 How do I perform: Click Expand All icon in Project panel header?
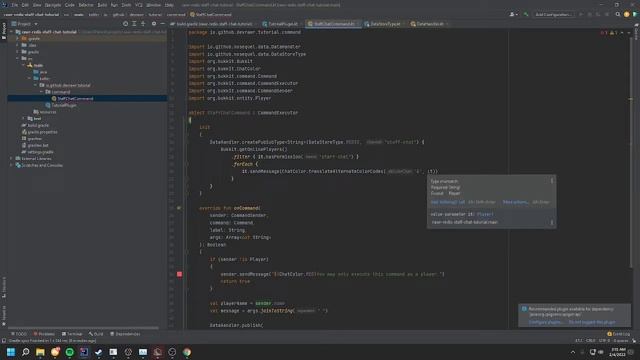coord(134,24)
